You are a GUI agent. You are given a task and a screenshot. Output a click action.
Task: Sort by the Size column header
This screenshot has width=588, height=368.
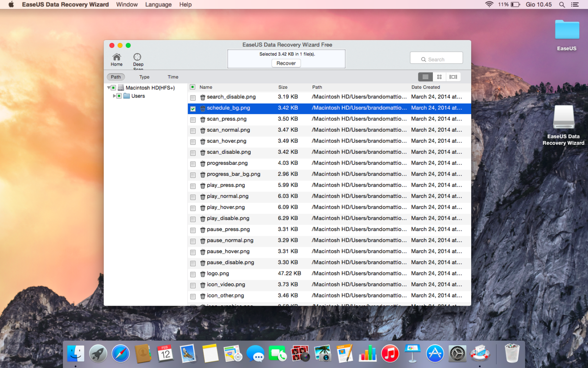[x=283, y=87]
